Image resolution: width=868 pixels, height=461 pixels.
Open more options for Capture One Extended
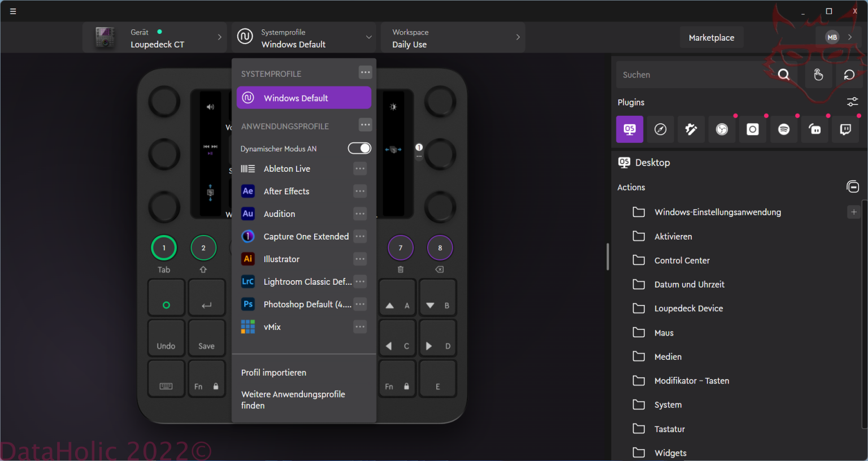pyautogui.click(x=360, y=236)
